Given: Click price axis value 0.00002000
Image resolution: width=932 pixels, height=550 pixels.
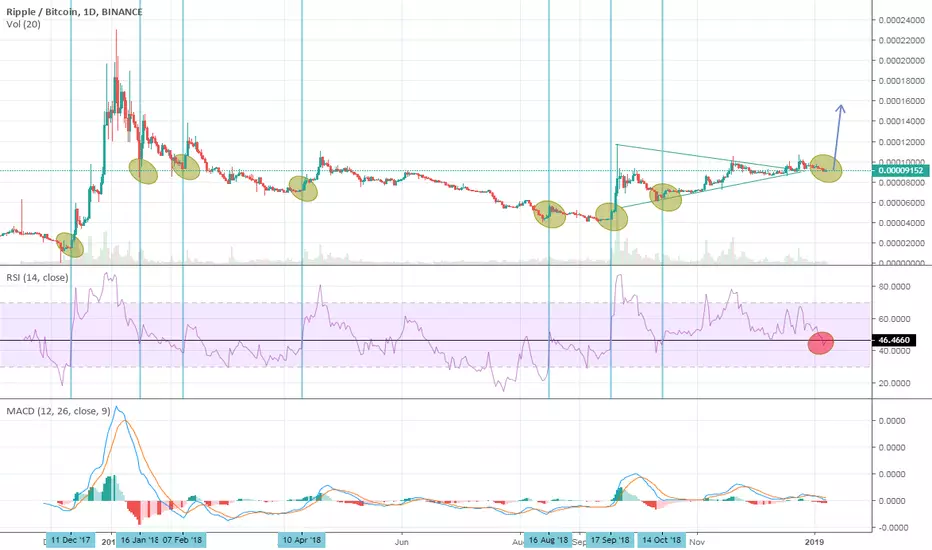Looking at the screenshot, I should click(902, 243).
